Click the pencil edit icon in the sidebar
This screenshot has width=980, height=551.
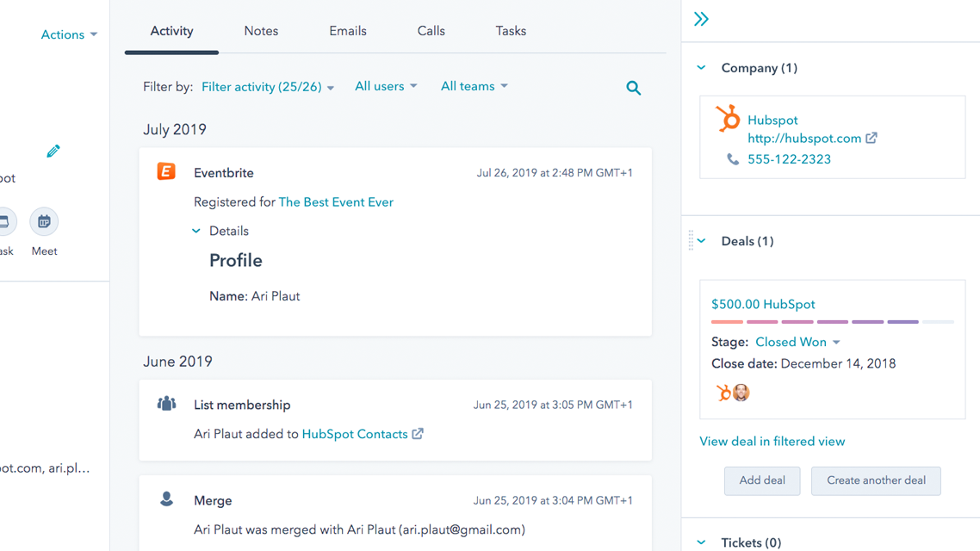pos(53,151)
